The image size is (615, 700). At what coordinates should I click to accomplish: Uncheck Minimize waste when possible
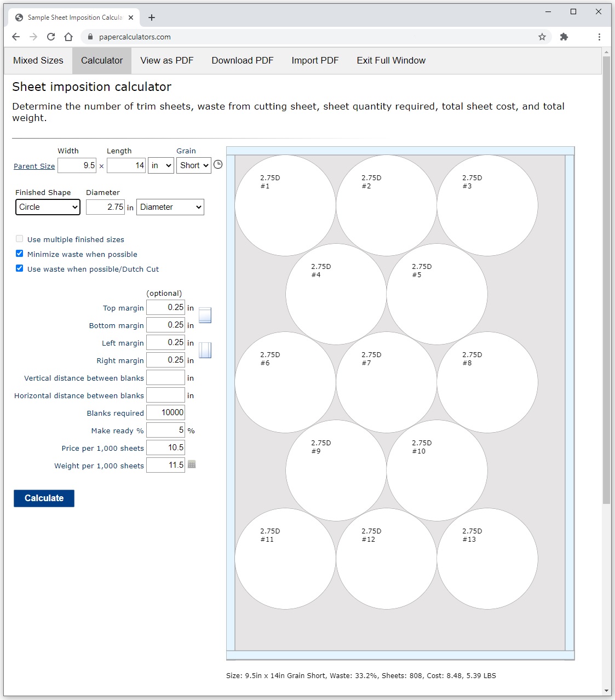(20, 254)
